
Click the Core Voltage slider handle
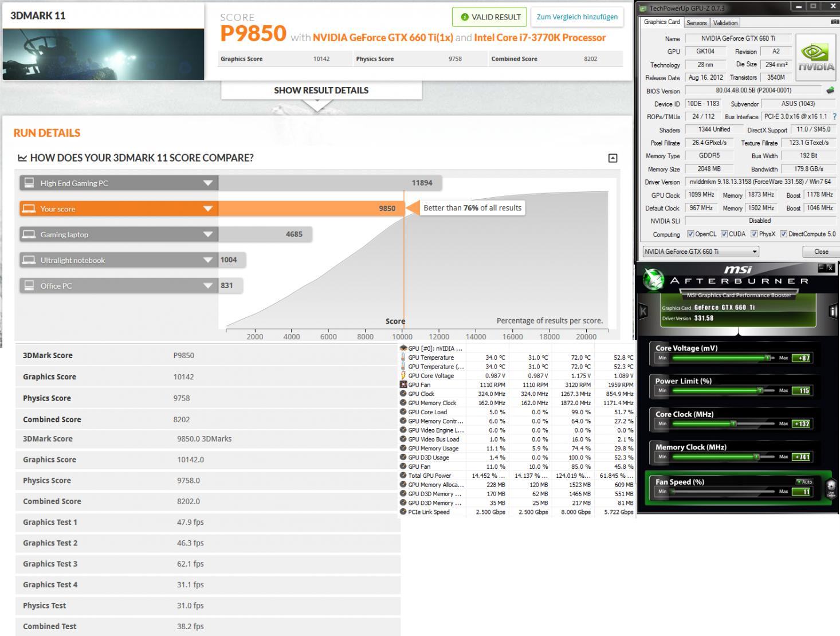click(x=768, y=358)
